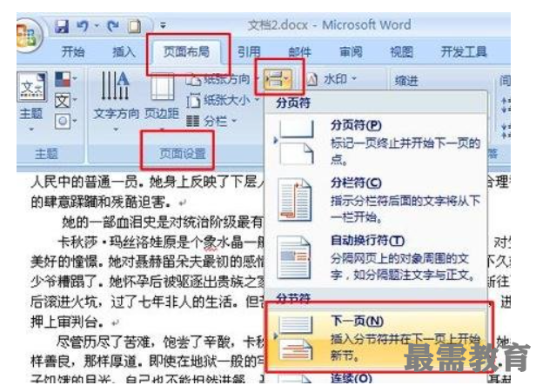Viewport: 536px width, 392px height.
Task: Open theme effects dropdown icon
Action: click(65, 121)
